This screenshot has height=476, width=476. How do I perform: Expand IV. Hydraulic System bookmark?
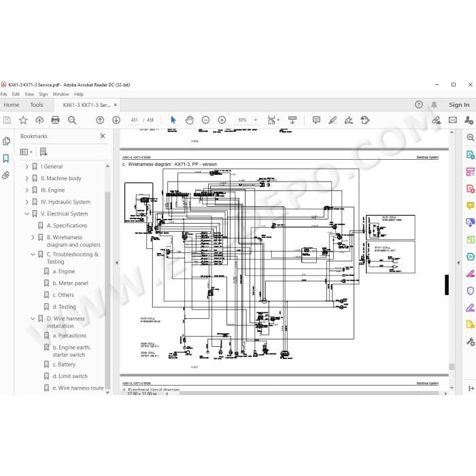point(27,202)
